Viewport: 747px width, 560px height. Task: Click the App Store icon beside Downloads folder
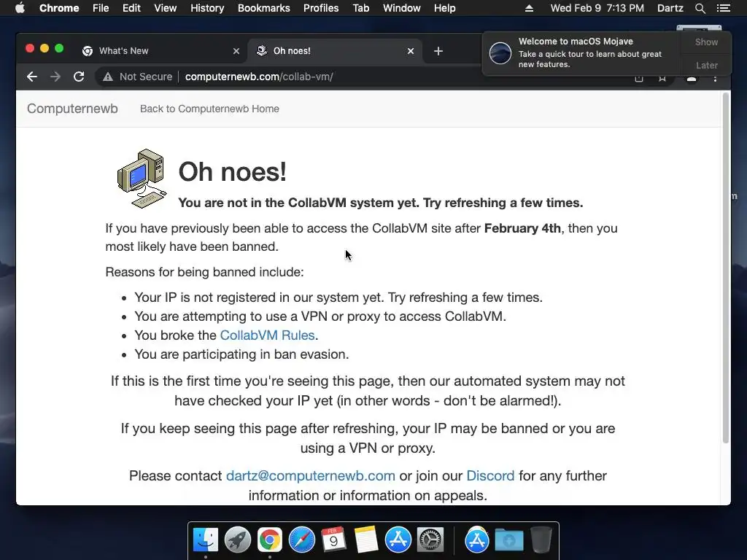[477, 540]
